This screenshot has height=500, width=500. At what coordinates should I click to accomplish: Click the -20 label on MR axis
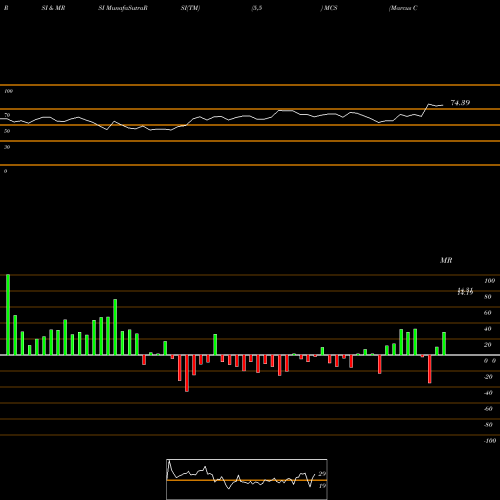[x=488, y=377]
